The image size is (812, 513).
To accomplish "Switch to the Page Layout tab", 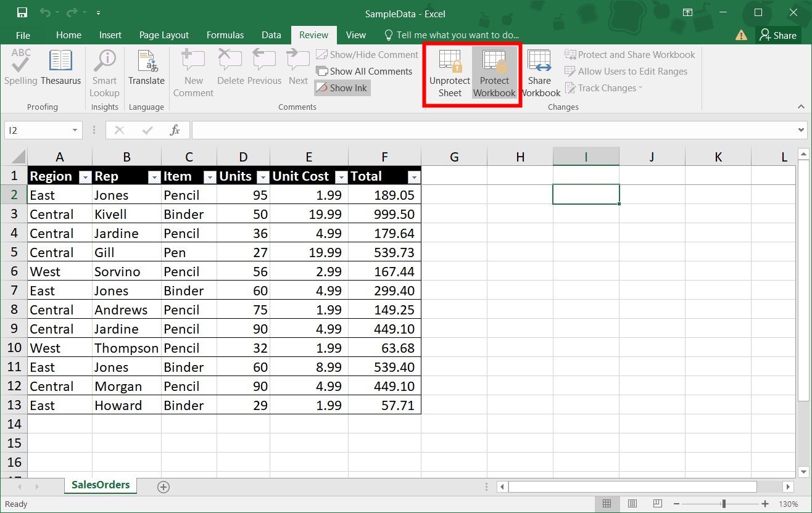I will tap(164, 35).
